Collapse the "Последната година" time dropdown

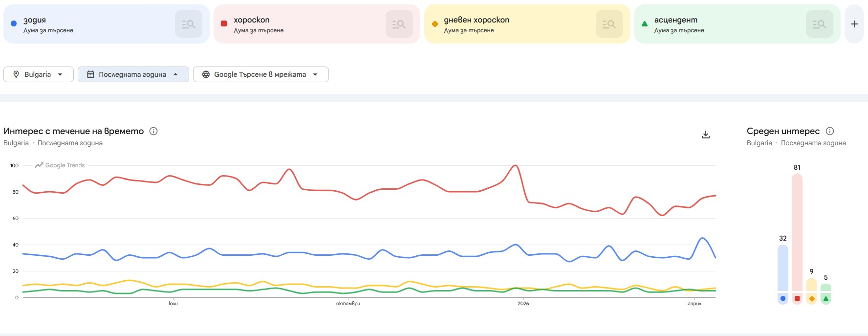[x=133, y=74]
